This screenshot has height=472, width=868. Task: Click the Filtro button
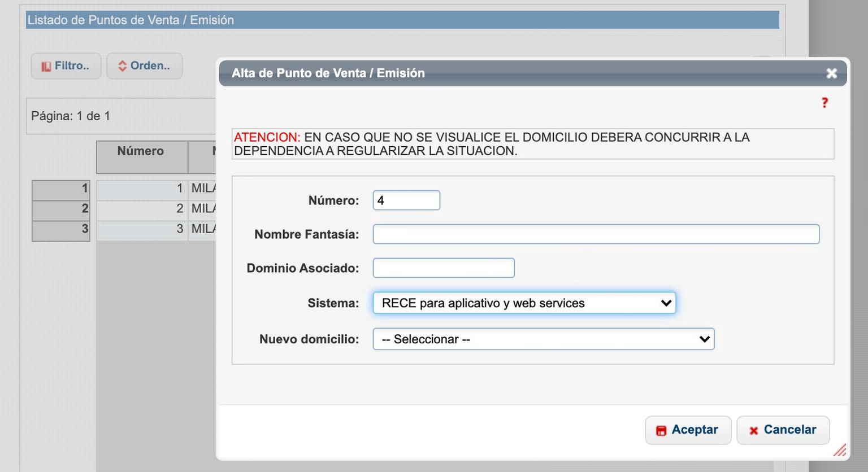coord(66,65)
